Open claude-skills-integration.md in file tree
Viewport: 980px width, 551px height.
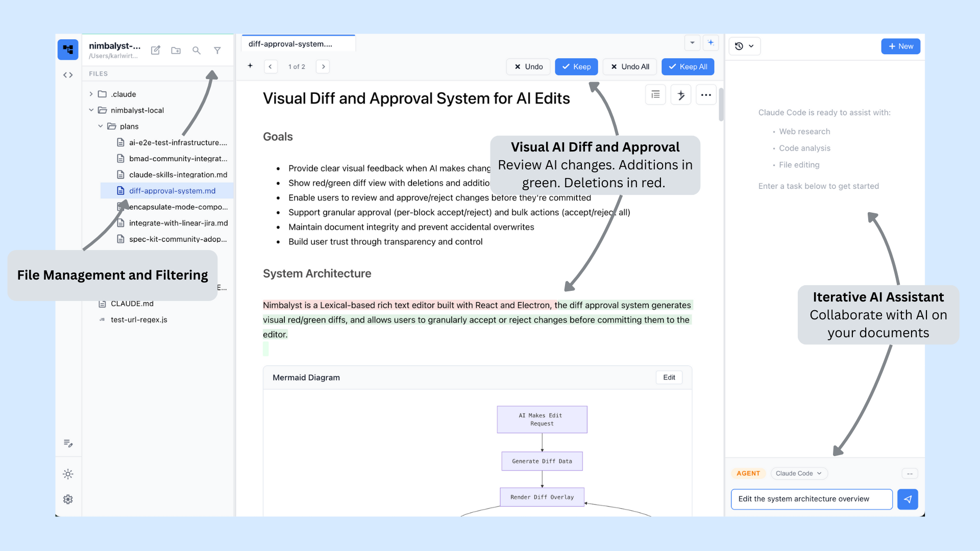(178, 174)
